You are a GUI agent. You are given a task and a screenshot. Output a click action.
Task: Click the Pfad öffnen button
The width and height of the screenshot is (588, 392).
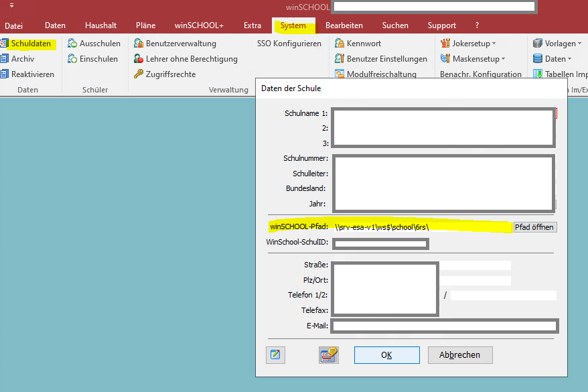[x=534, y=227]
